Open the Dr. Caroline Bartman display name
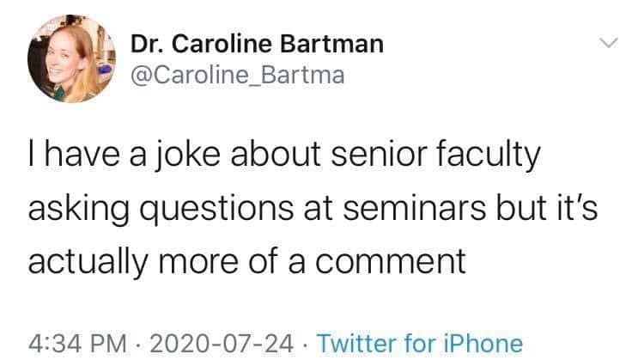 click(x=257, y=43)
